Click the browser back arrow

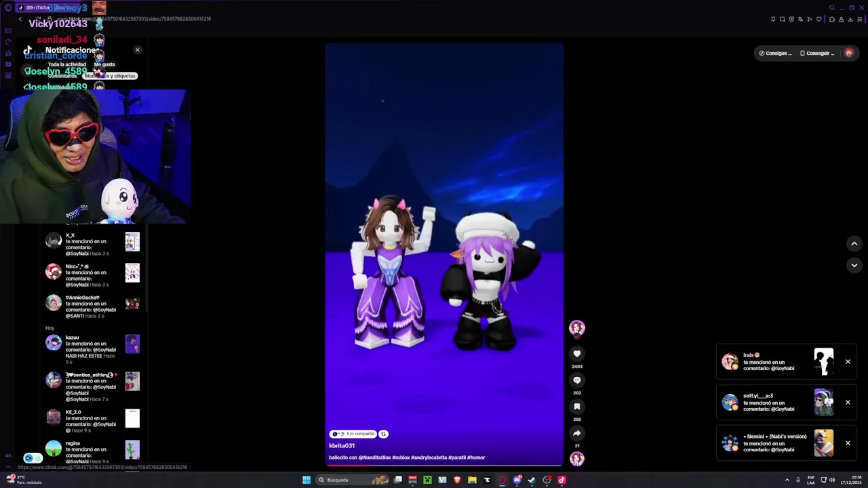click(20, 19)
